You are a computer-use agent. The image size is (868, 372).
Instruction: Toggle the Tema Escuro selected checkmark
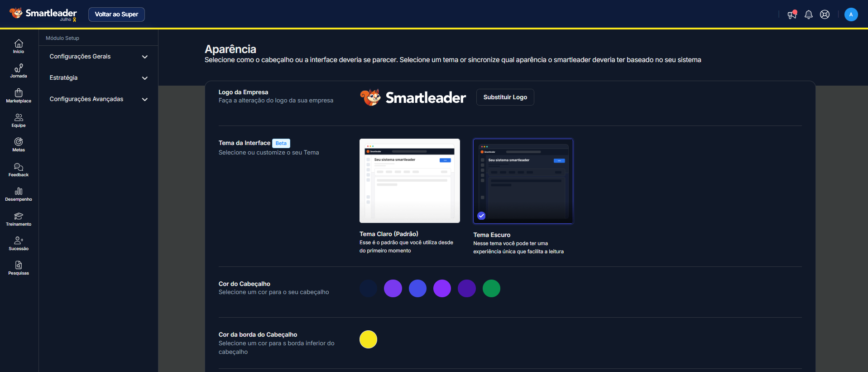point(481,216)
